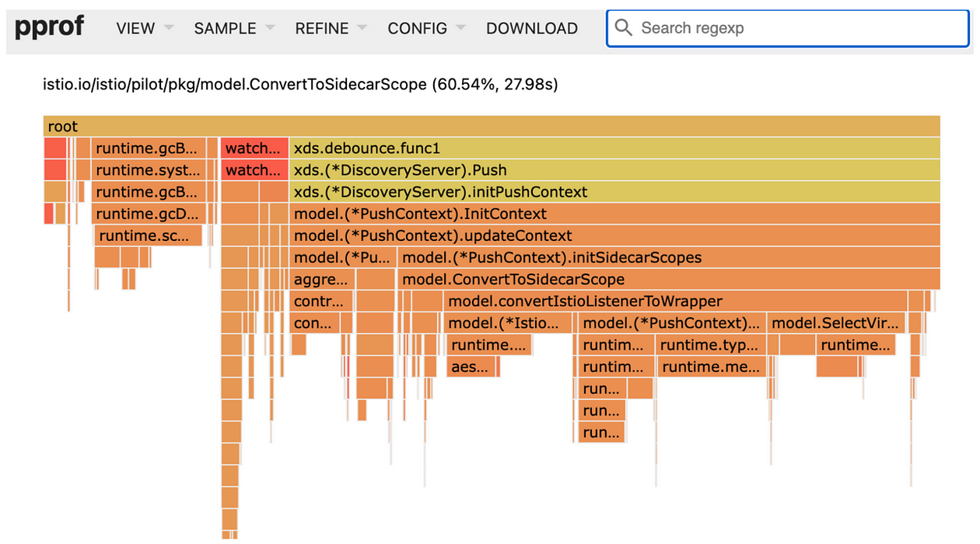This screenshot has width=980, height=544.
Task: Click the model.ConvertToSidecarScope frame
Action: click(668, 279)
